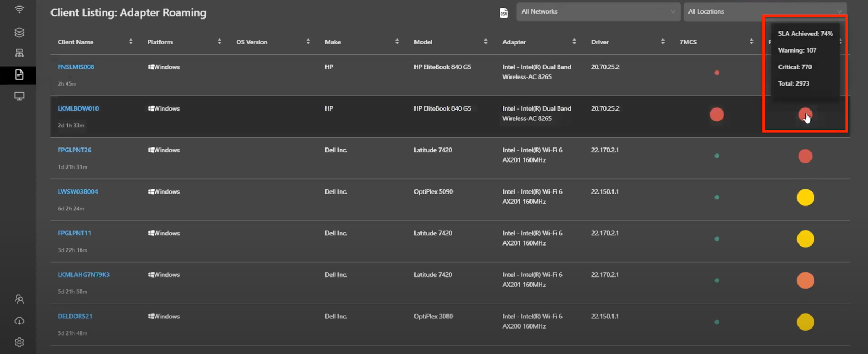Open the All Locations dropdown
Screen dimensions: 868x354
pos(764,11)
